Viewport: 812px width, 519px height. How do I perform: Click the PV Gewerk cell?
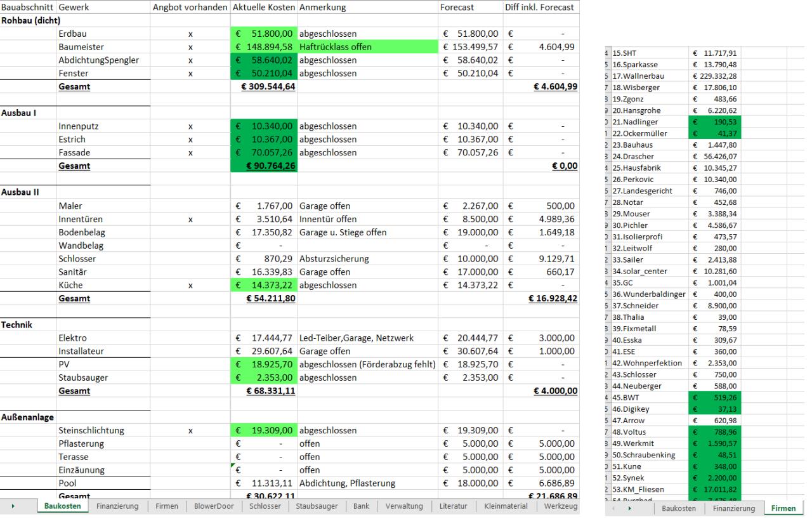tap(103, 366)
